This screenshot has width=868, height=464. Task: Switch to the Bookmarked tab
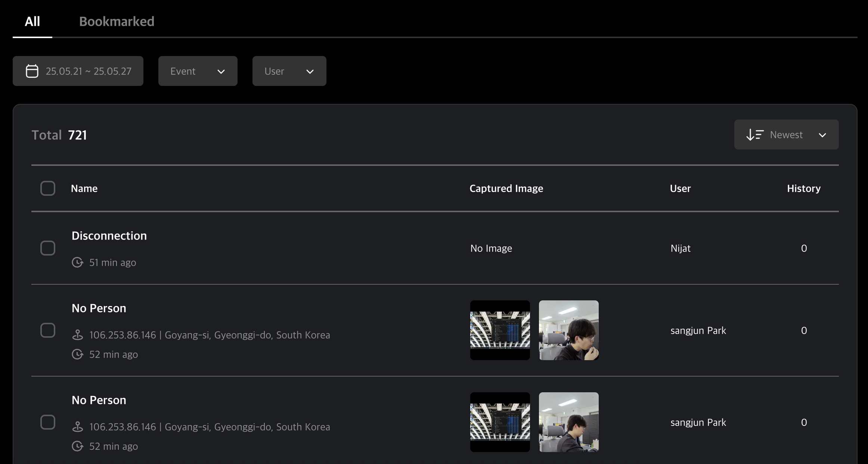pyautogui.click(x=117, y=22)
